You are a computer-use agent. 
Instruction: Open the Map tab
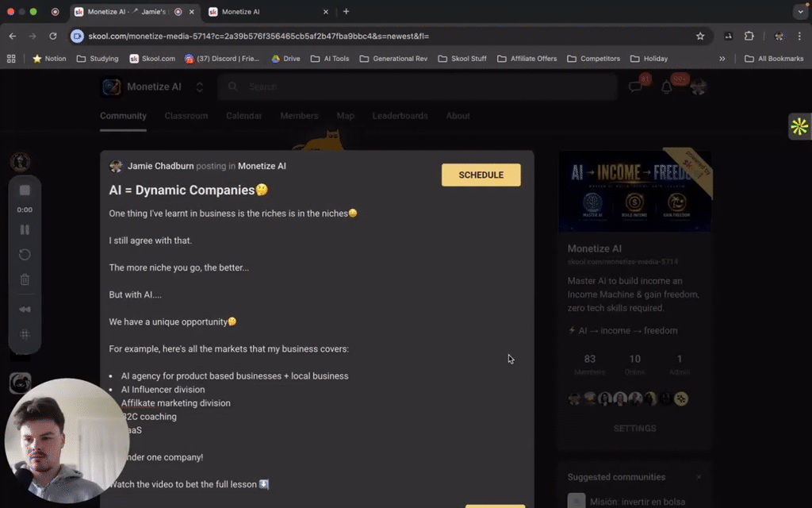tap(346, 116)
